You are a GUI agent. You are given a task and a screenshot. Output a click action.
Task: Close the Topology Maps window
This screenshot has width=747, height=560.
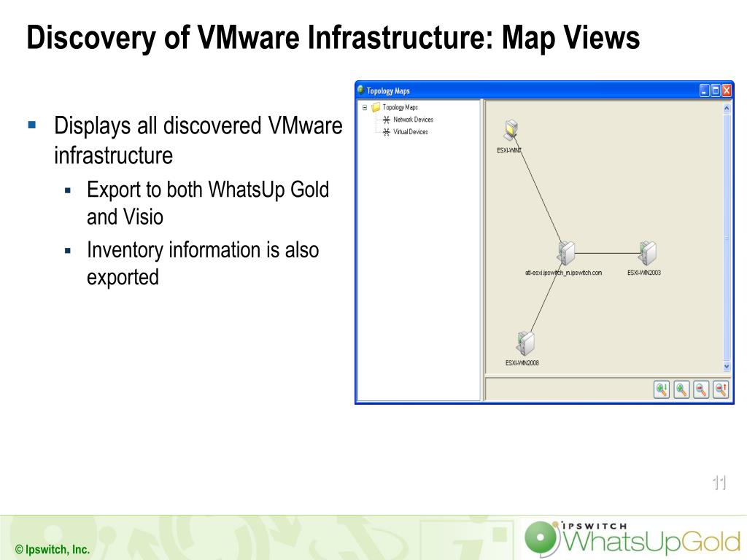[x=727, y=90]
